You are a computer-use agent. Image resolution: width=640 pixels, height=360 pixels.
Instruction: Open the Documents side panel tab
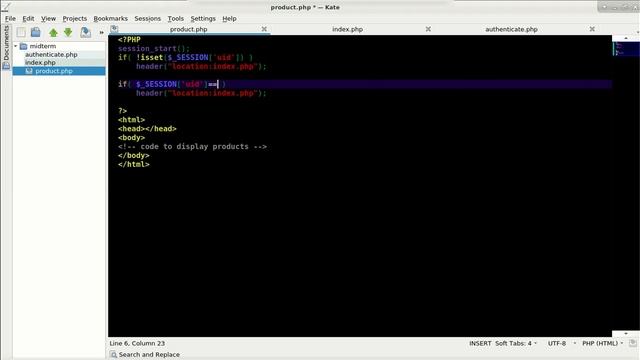coord(6,42)
